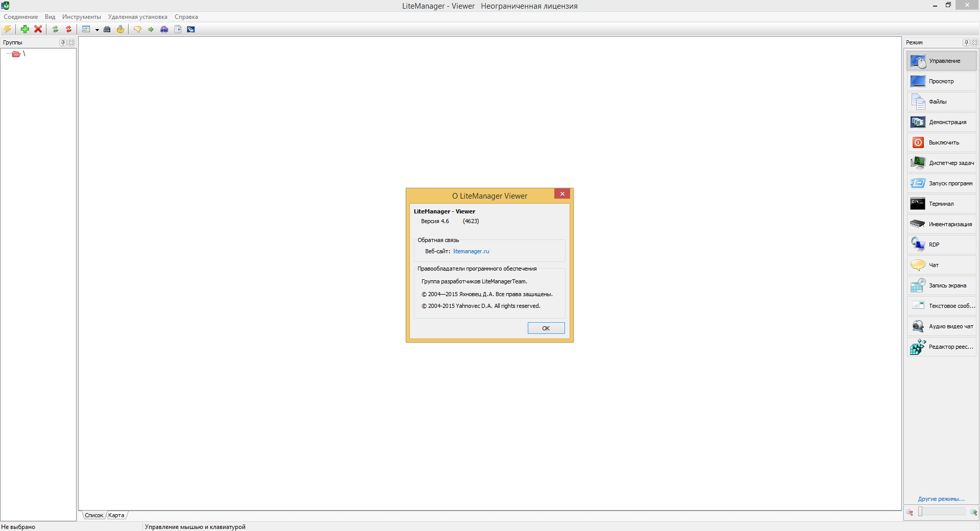Click the Запись экрана mode icon

(918, 285)
